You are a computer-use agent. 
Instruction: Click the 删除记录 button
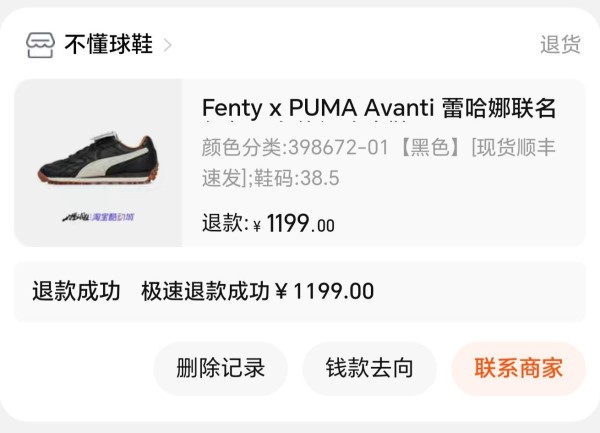[x=220, y=368]
